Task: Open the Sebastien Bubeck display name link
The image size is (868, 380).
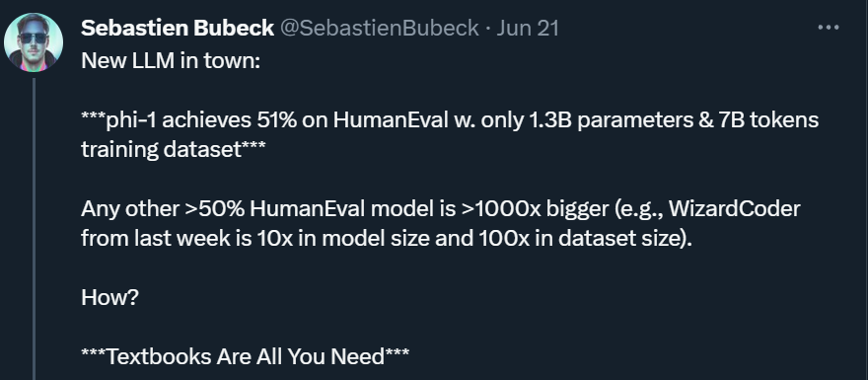Action: coord(178,28)
